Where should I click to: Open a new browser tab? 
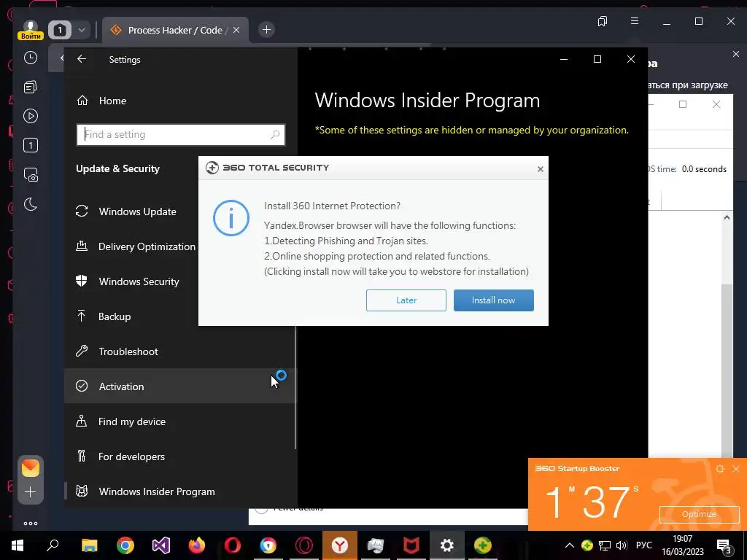[266, 30]
